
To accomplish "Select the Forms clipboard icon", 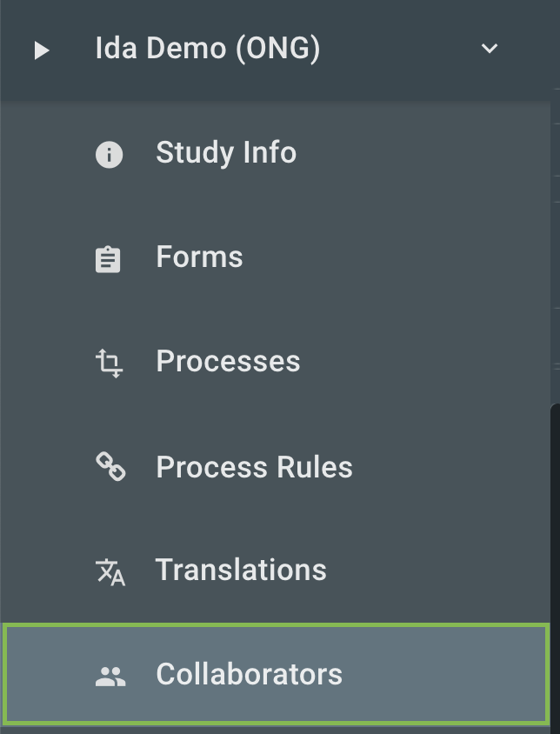I will coord(108,257).
